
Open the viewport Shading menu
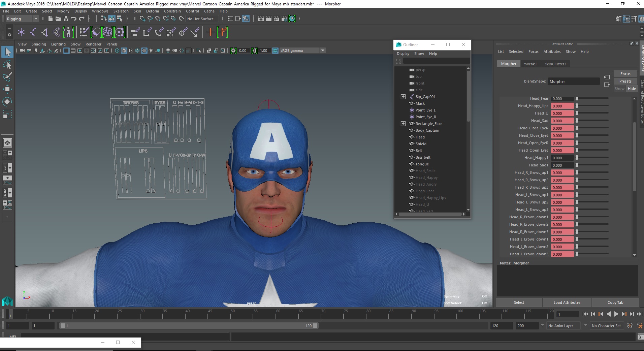[39, 44]
